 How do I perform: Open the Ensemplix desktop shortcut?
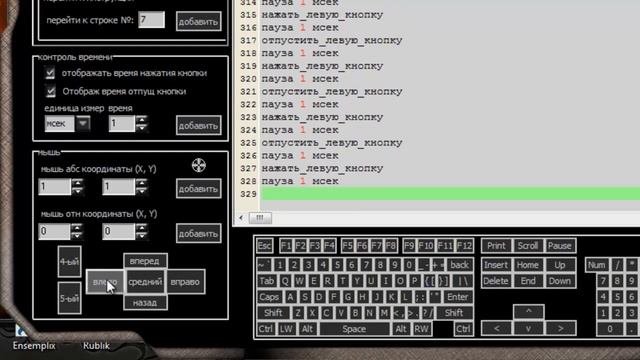33,338
